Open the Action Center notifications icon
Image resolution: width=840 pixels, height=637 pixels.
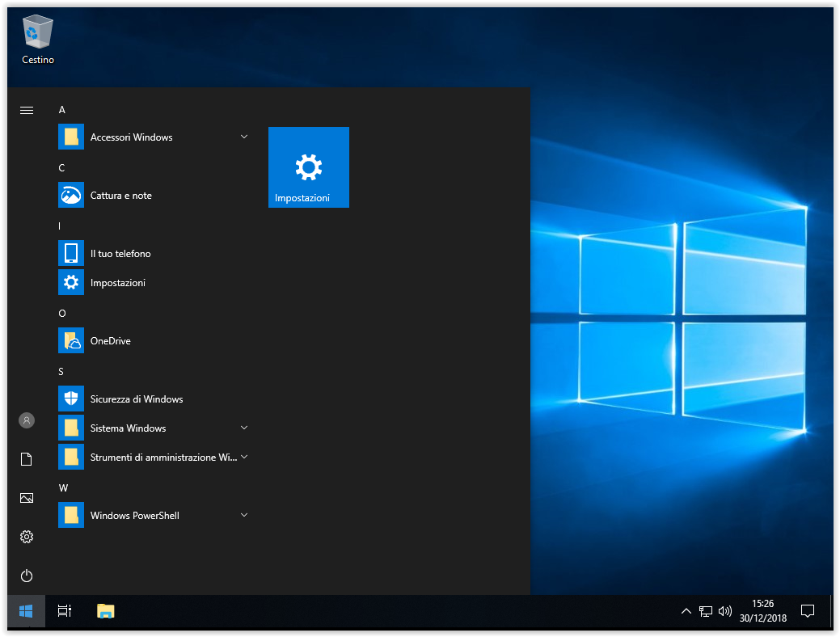[808, 611]
